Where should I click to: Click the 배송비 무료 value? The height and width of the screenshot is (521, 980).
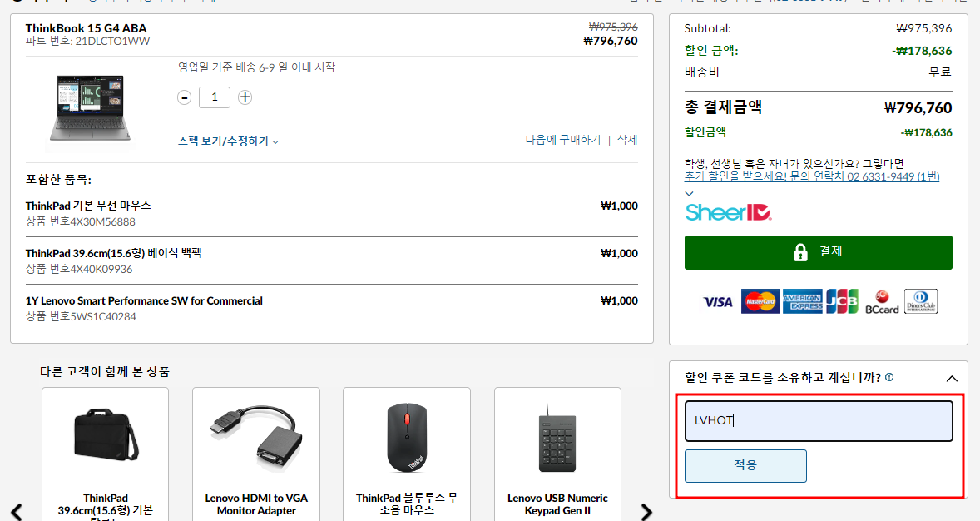pos(940,72)
